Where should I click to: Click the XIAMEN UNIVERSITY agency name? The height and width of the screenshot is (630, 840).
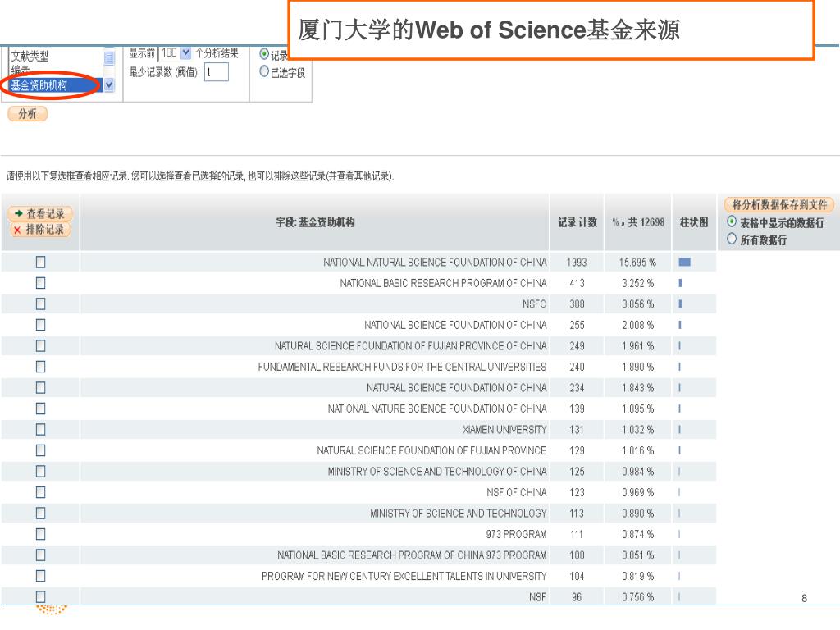[504, 430]
